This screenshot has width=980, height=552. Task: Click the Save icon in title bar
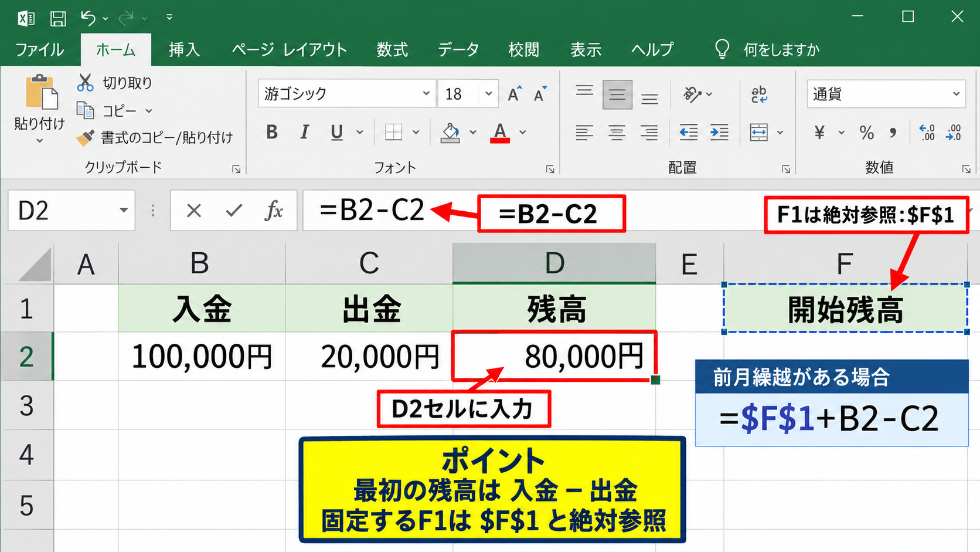tap(57, 18)
